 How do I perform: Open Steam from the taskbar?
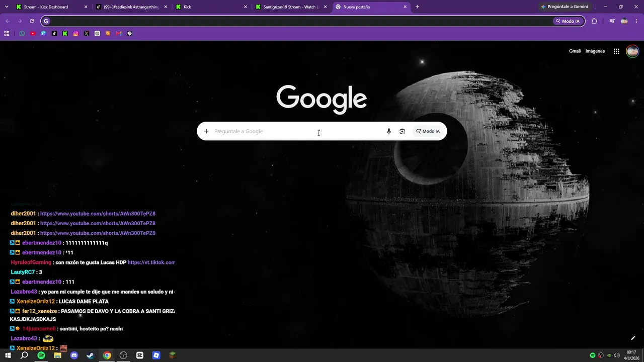tap(90, 355)
